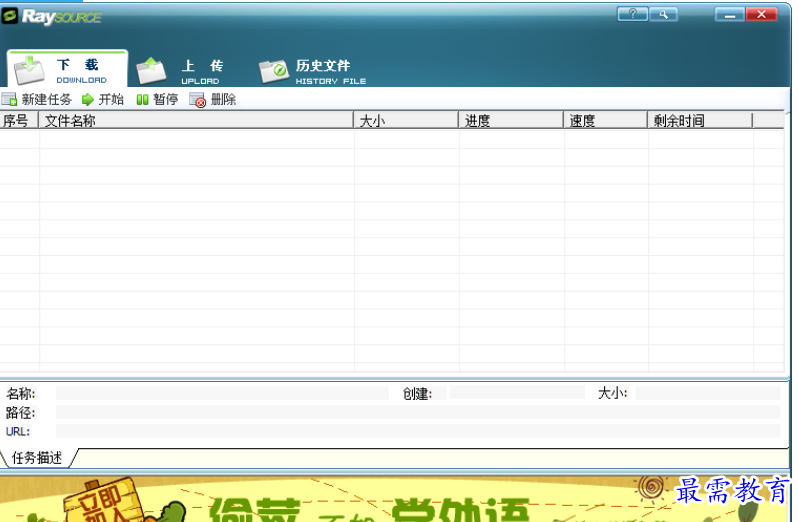
Task: Select the 任务描述 tab
Action: [37, 458]
